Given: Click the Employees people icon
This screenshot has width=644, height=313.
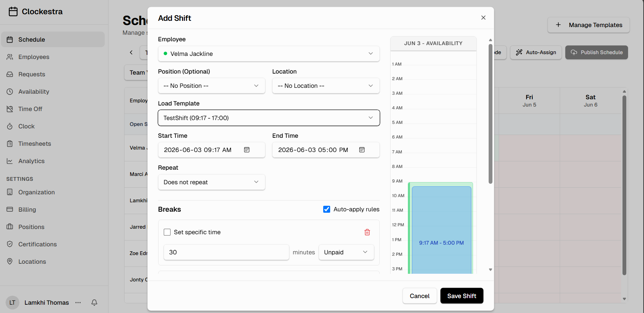Looking at the screenshot, I should tap(10, 57).
